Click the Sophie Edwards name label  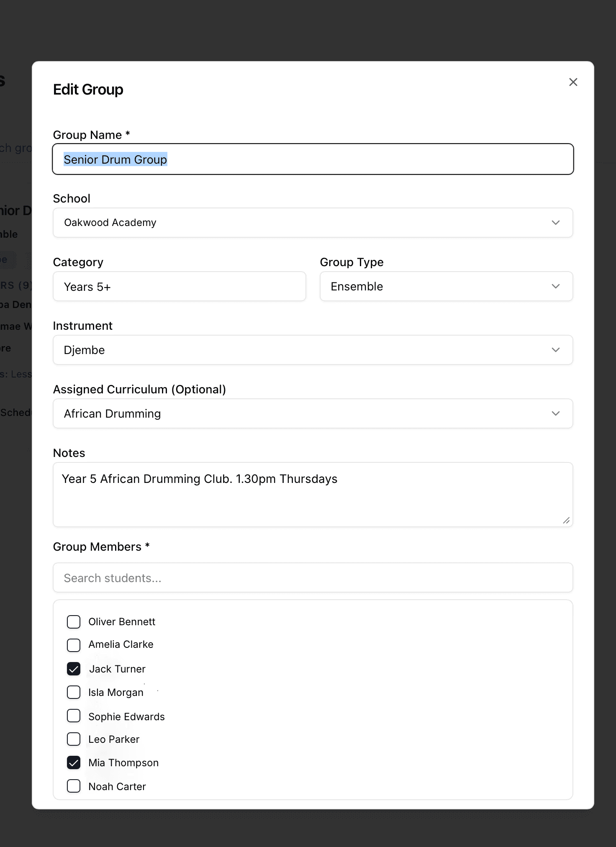pos(126,717)
